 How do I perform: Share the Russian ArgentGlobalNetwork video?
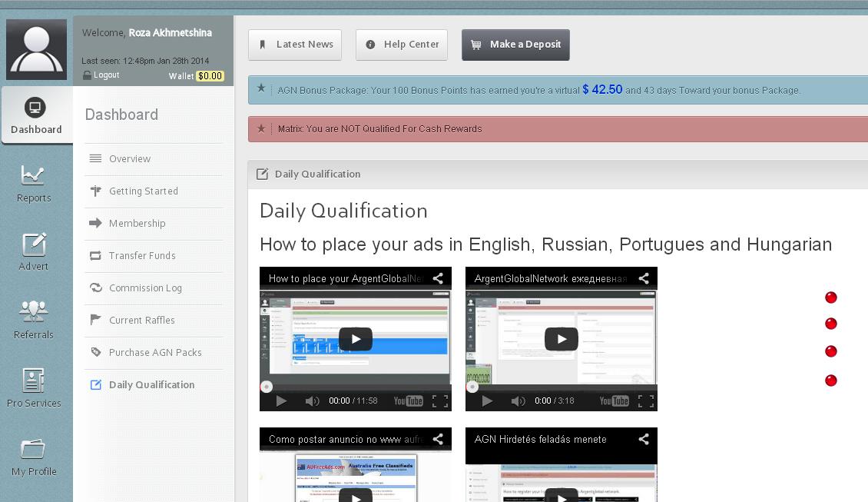644,279
